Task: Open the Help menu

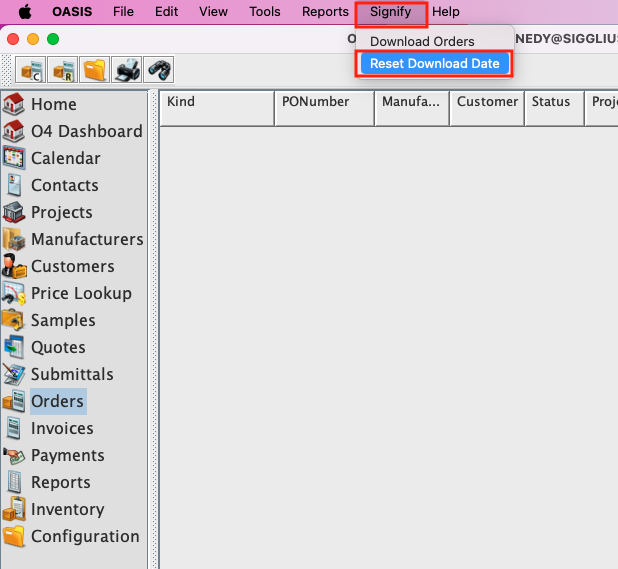Action: pos(445,12)
